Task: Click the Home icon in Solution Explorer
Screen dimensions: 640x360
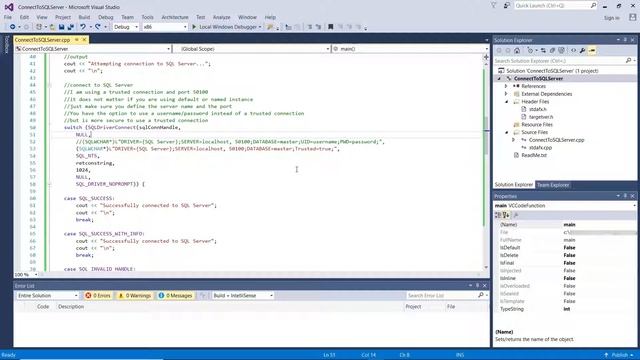Action: tap(517, 51)
